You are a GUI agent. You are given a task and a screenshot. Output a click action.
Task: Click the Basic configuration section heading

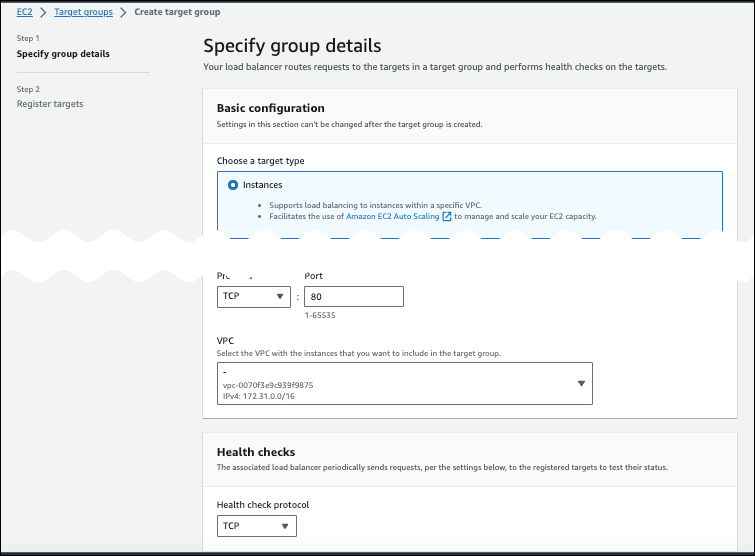tap(270, 108)
